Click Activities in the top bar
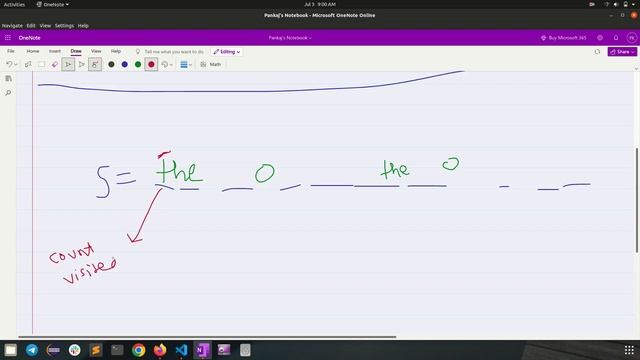This screenshot has height=360, width=640. click(x=14, y=4)
